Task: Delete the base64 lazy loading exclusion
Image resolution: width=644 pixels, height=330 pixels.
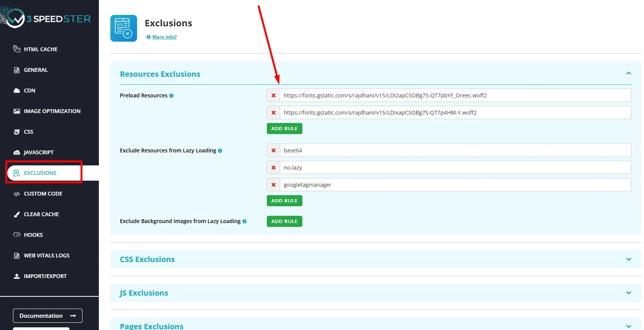Action: (273, 150)
